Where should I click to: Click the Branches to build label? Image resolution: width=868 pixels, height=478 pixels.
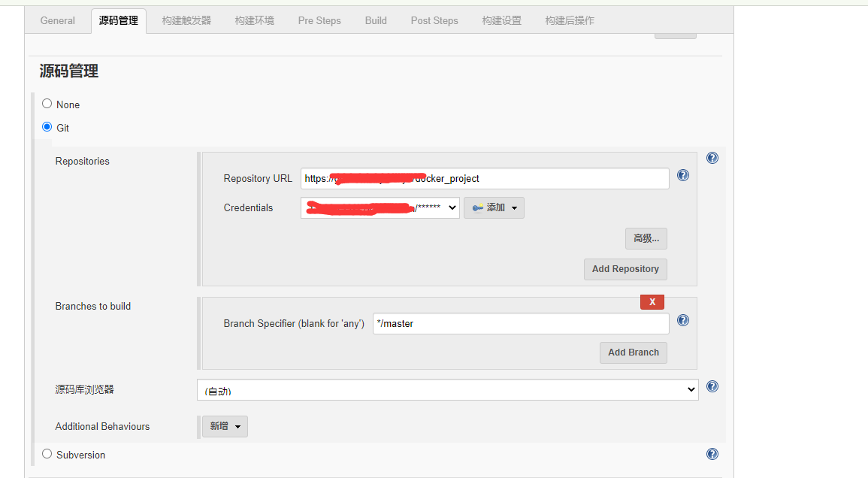93,307
